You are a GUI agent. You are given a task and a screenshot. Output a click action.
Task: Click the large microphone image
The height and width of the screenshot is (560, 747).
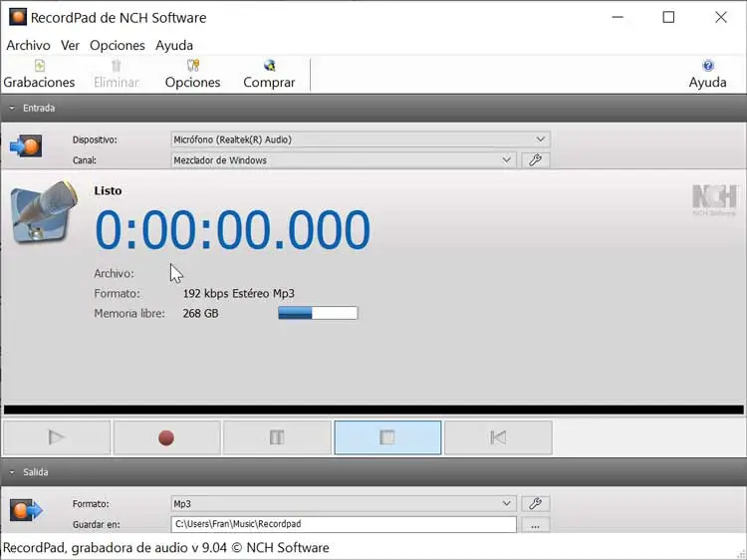click(x=44, y=211)
